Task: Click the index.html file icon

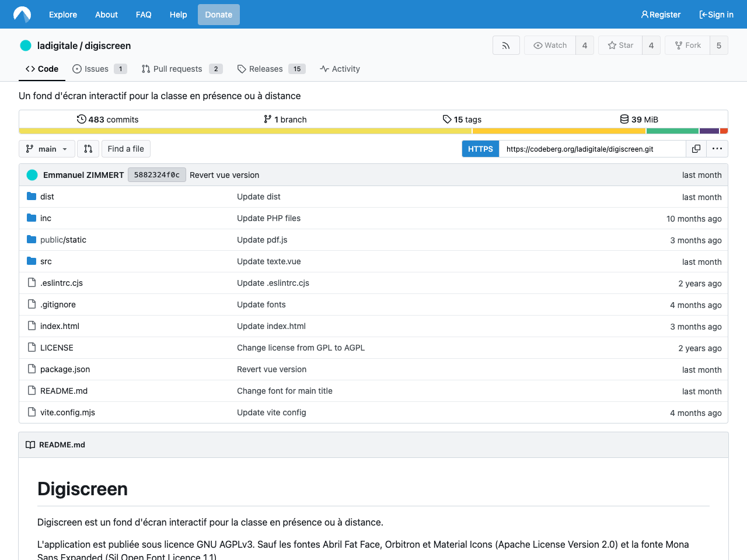Action: coord(32,326)
